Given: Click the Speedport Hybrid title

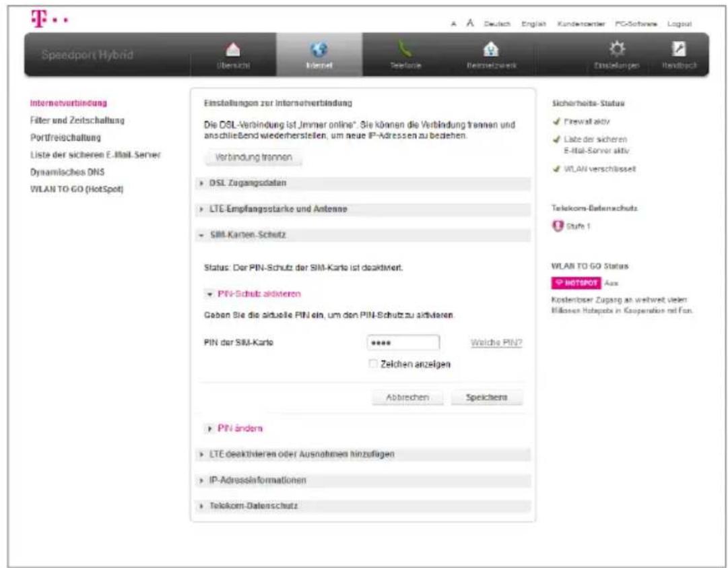Looking at the screenshot, I should [88, 55].
